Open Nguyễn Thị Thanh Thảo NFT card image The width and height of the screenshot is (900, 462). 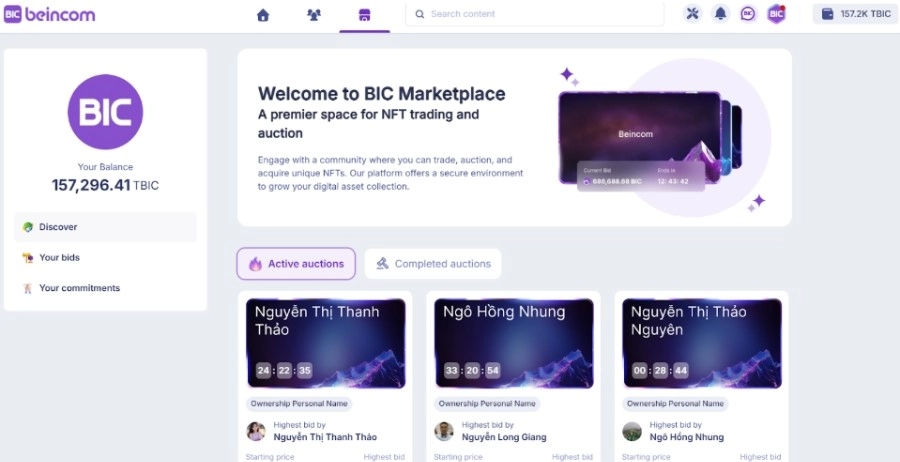[326, 343]
